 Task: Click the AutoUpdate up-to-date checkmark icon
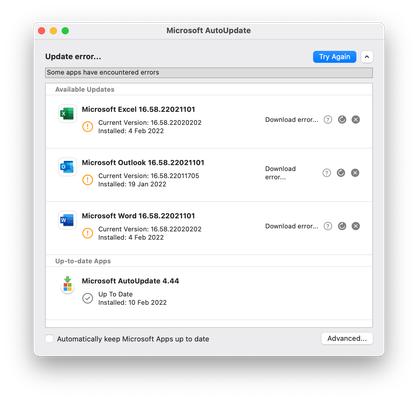pos(88,298)
